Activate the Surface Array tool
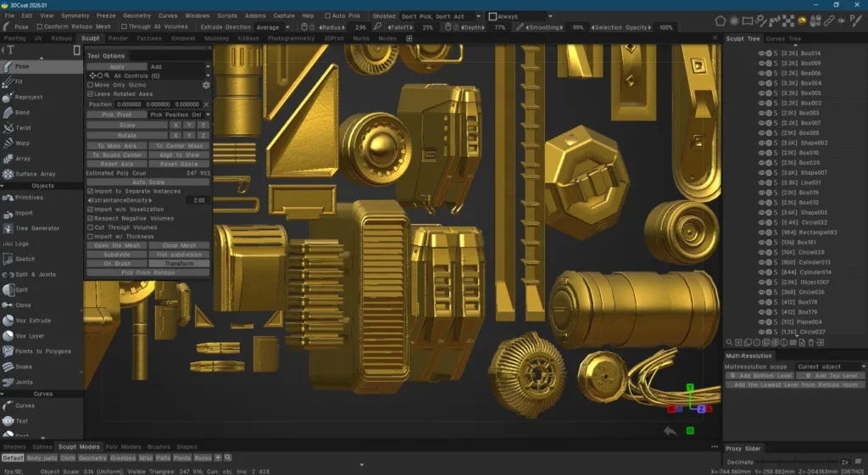The image size is (868, 475). pos(32,174)
